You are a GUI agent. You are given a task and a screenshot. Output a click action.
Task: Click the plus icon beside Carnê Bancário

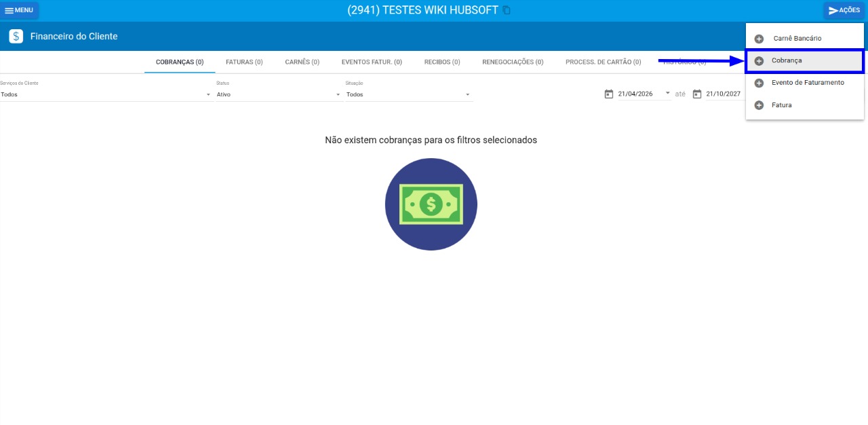759,39
